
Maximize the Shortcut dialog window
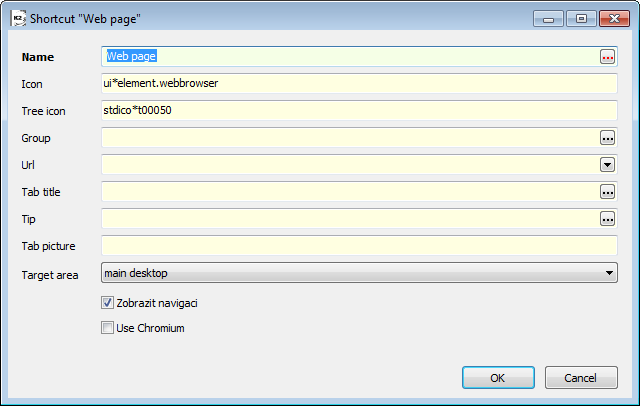click(581, 19)
